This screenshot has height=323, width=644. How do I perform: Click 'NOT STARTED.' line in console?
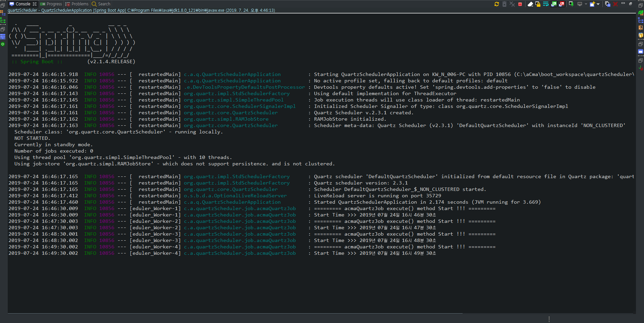pyautogui.click(x=32, y=138)
